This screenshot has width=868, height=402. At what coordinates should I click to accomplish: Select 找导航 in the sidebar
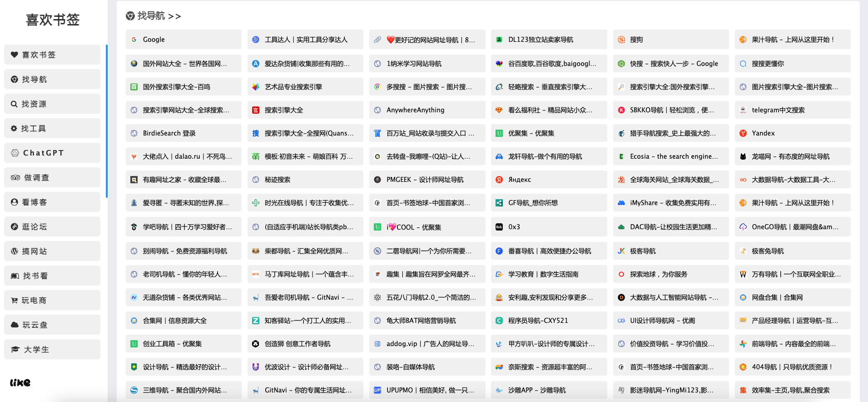[x=52, y=79]
